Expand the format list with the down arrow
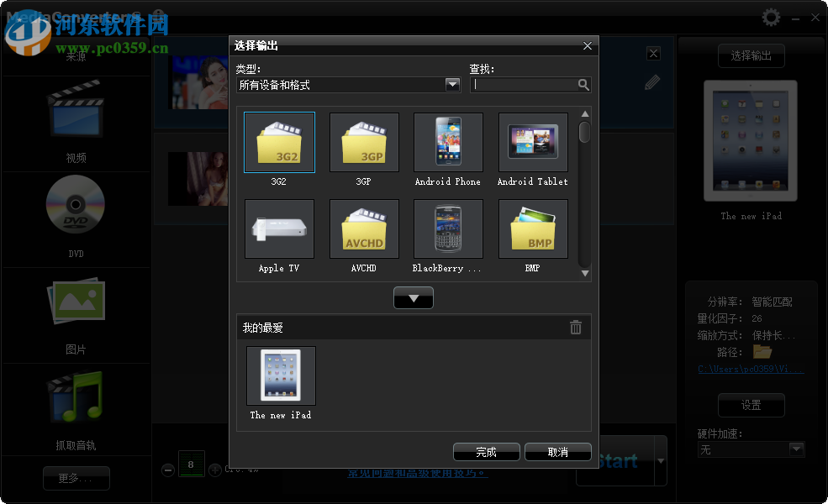Image resolution: width=828 pixels, height=504 pixels. (x=413, y=297)
